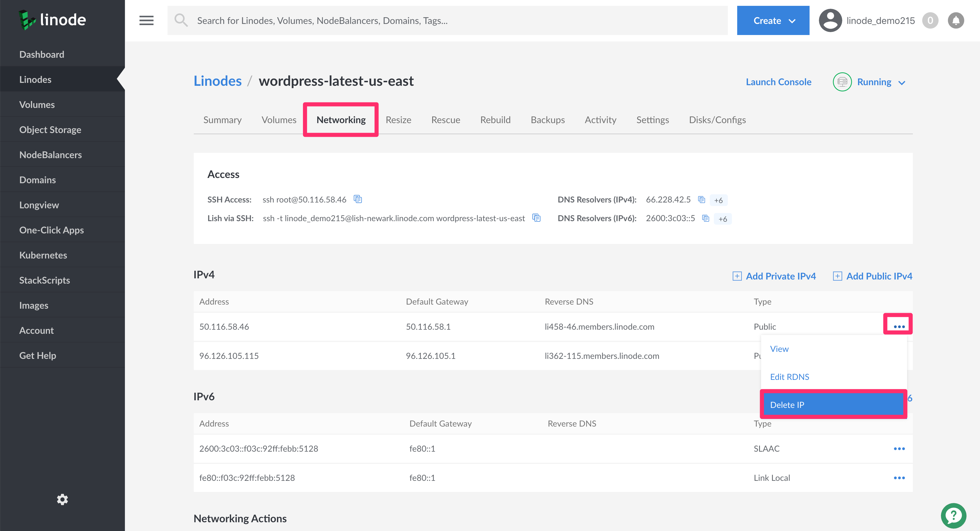Toggle the hamburger navigation menu
This screenshot has width=980, height=531.
tap(146, 20)
